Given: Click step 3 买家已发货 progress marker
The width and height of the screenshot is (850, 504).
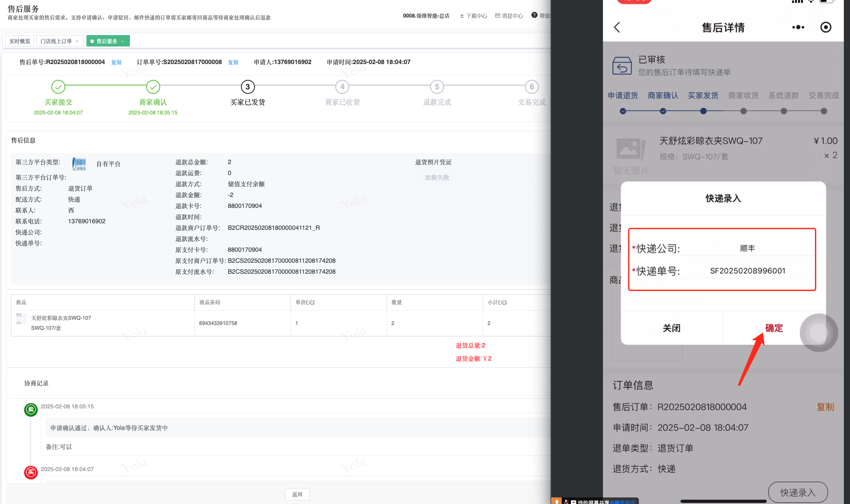Looking at the screenshot, I should coord(247,87).
